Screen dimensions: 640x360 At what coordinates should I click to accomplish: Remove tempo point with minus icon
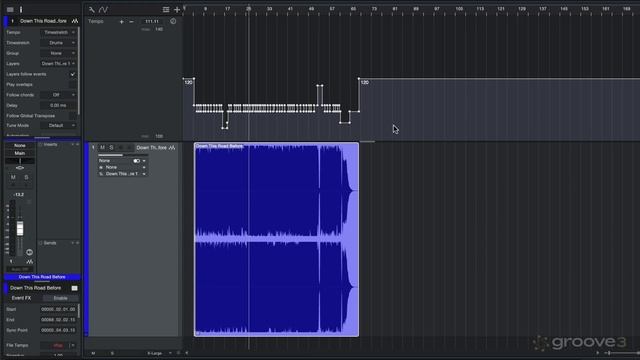click(131, 21)
